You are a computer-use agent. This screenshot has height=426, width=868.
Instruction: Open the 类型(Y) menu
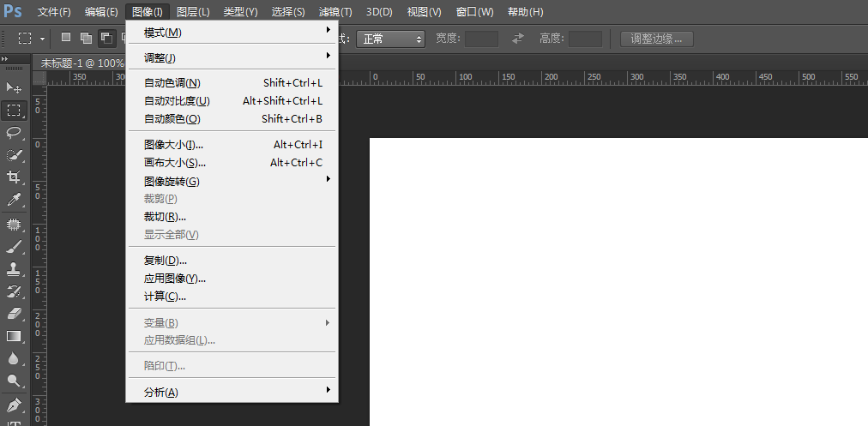pyautogui.click(x=240, y=12)
